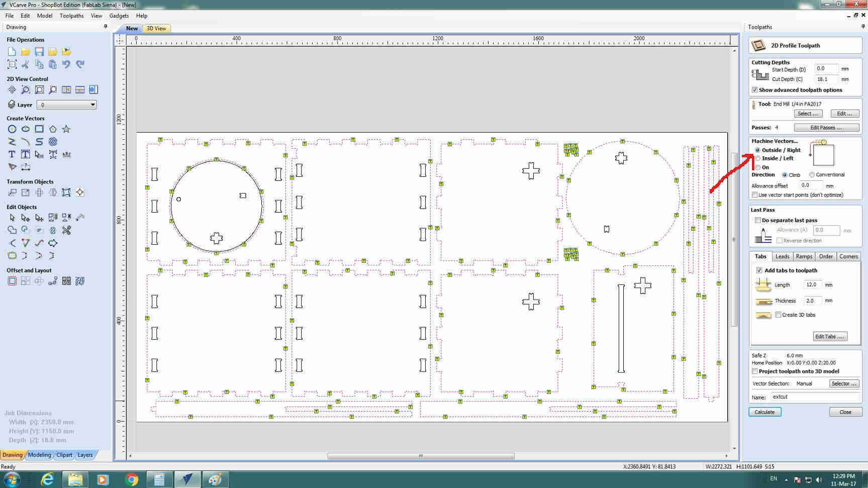868x488 pixels.
Task: Select the Conventional direction radio button
Action: [x=812, y=175]
